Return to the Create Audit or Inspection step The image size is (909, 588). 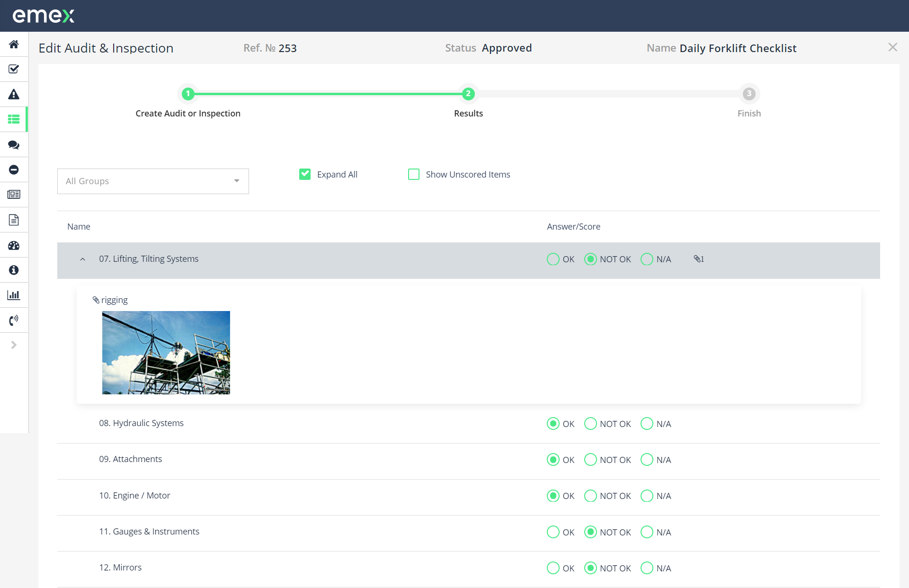tap(188, 94)
